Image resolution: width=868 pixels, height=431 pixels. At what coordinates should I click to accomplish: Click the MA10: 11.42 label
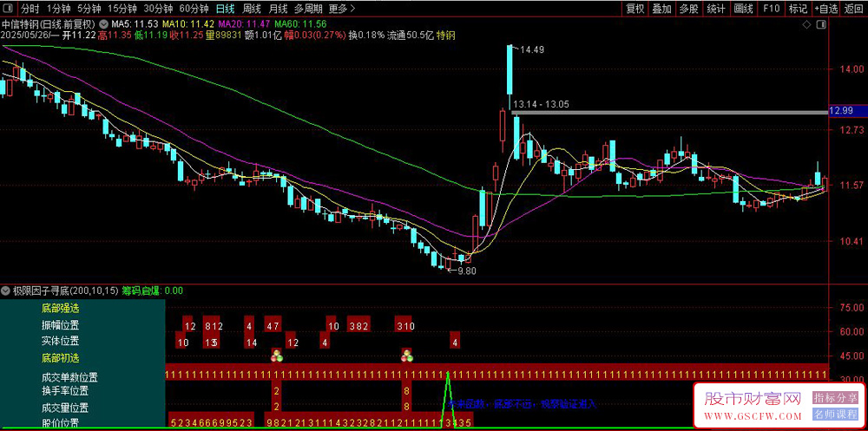[x=188, y=23]
